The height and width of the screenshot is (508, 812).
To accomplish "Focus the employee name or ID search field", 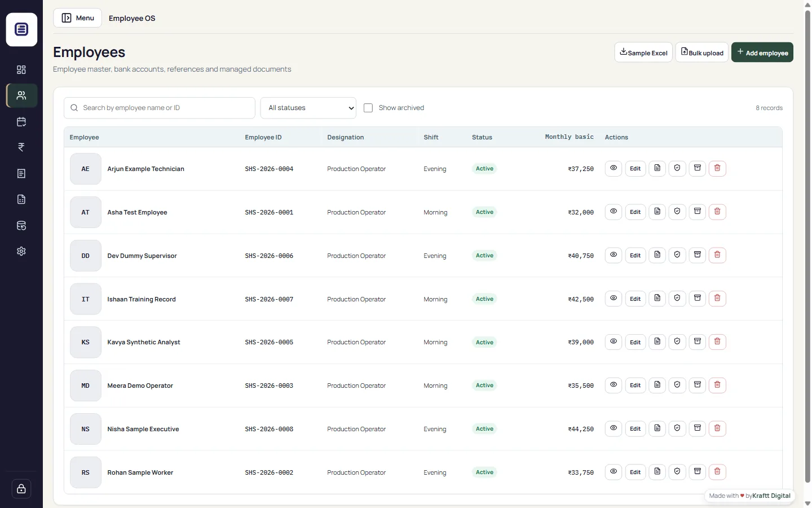I will click(160, 108).
